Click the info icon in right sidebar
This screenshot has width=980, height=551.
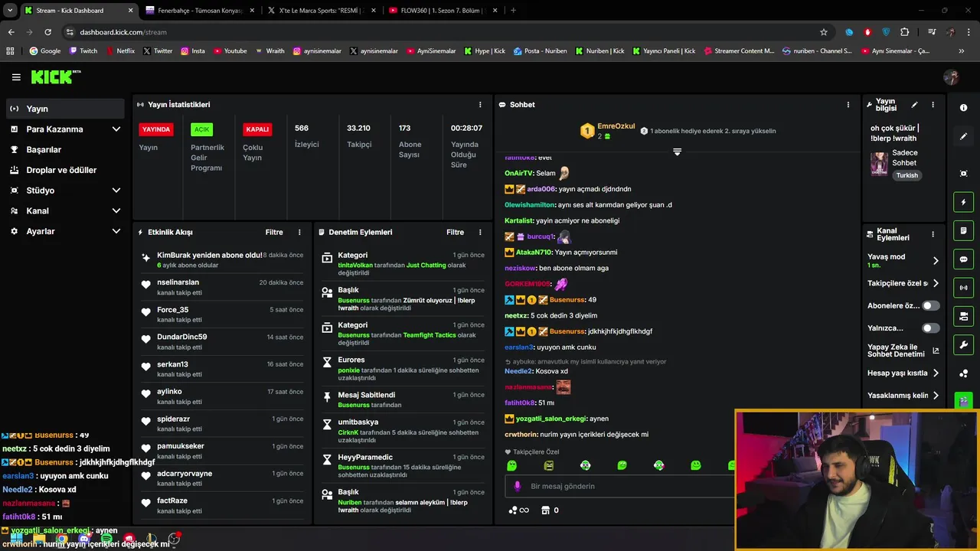tap(963, 108)
